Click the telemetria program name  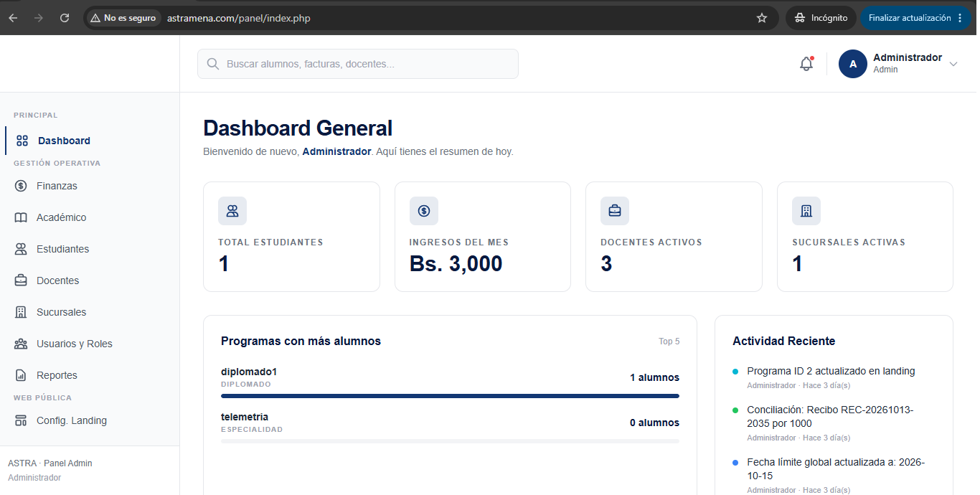(245, 417)
